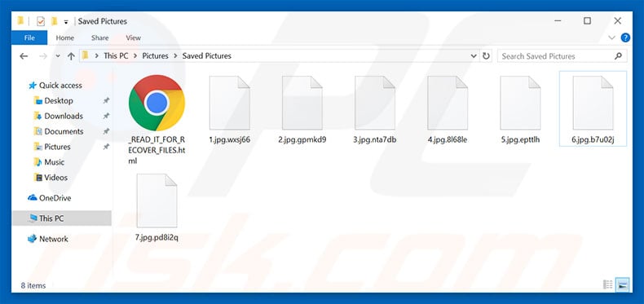Select Quick access in the navigation pane
Image resolution: width=644 pixels, height=304 pixels.
(x=60, y=86)
